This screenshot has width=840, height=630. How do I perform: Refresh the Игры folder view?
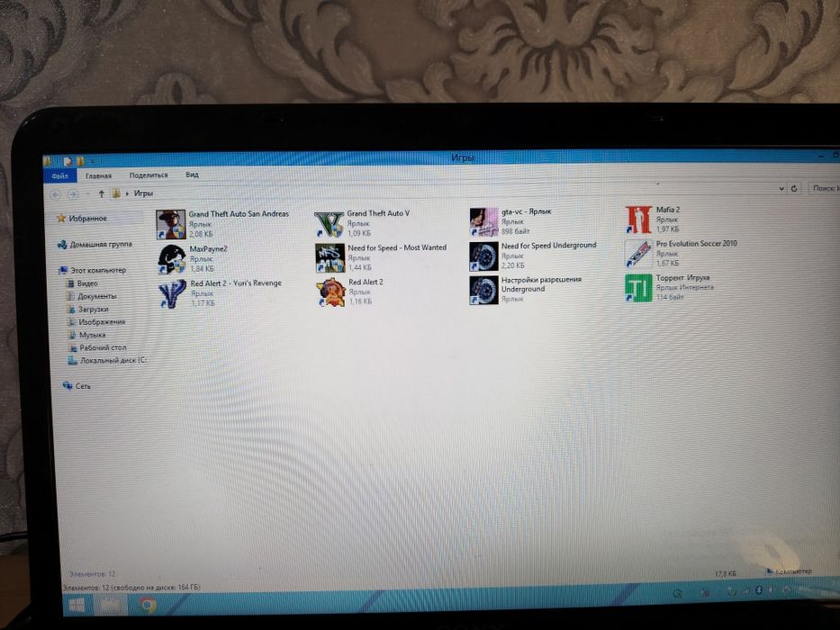click(794, 188)
